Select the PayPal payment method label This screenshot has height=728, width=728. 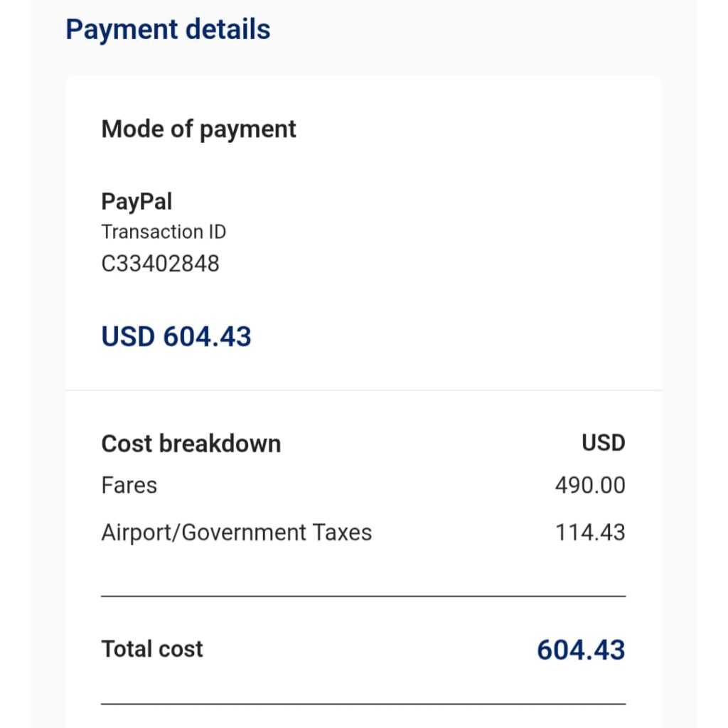tap(136, 201)
